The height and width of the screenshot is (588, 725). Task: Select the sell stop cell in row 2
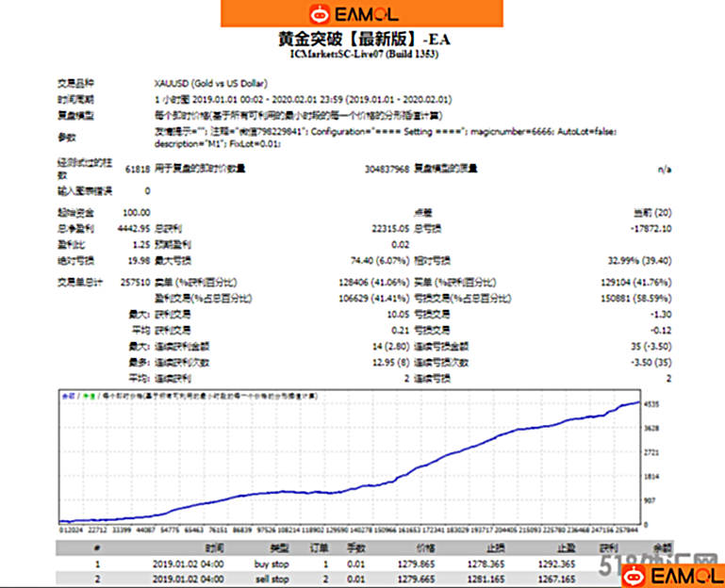coord(272,580)
